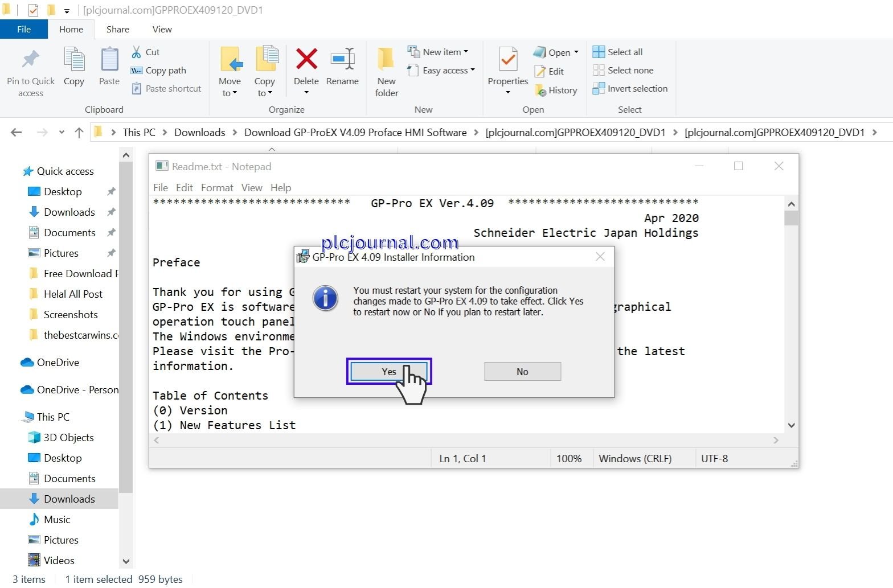Viewport: 893px width, 588px height.
Task: Click Notepad vertical scrollbar down arrow
Action: [791, 426]
